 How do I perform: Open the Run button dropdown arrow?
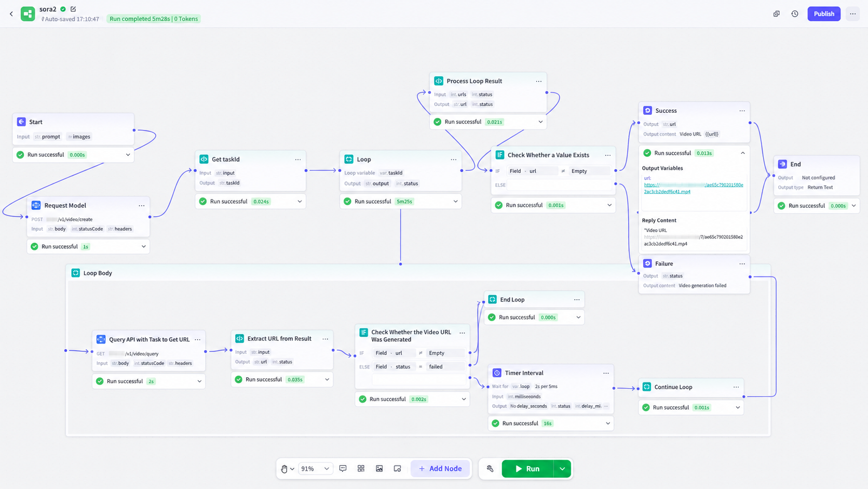562,469
